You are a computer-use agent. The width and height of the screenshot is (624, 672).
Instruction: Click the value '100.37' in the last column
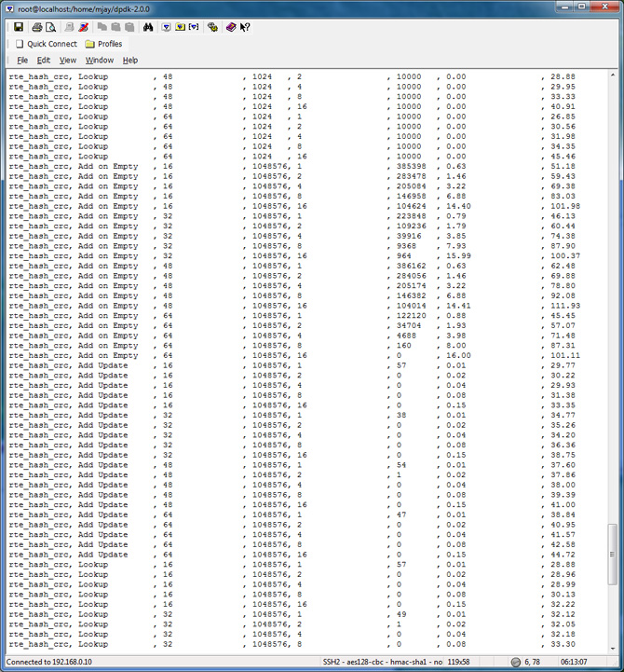point(565,256)
